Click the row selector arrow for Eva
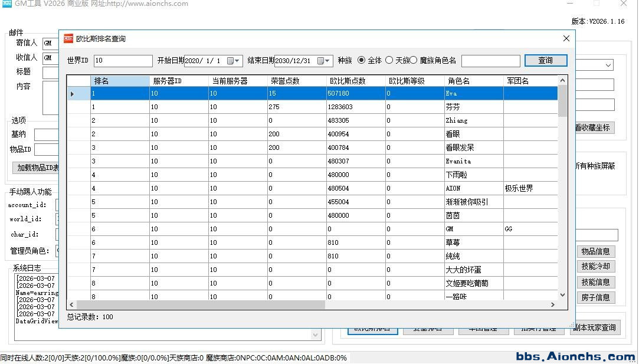639x364 pixels. click(x=73, y=94)
